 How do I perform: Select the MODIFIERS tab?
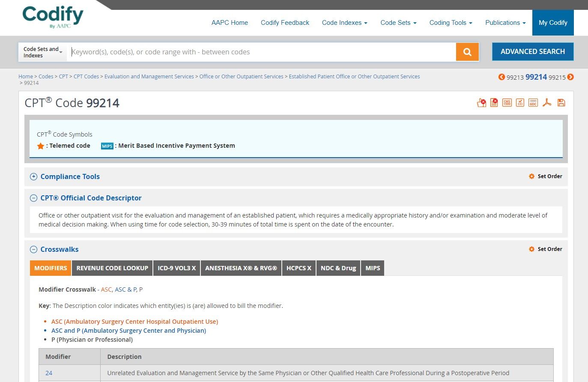pos(51,268)
